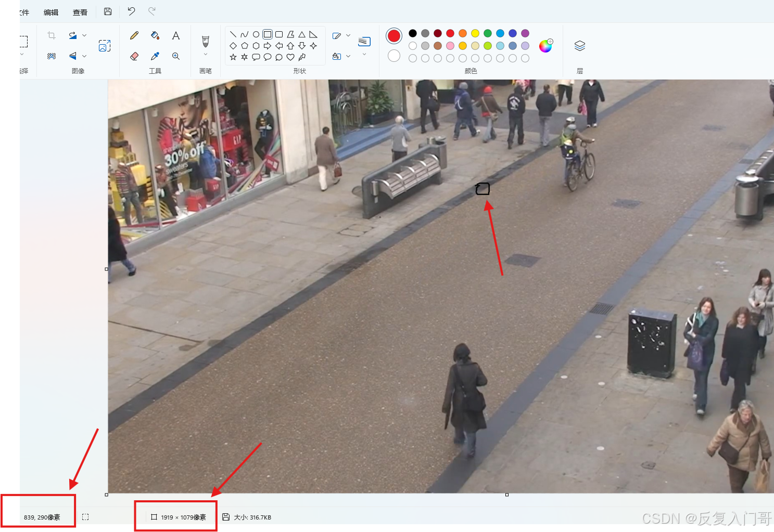774x532 pixels.
Task: Select the Cloud callout shape
Action: point(279,57)
